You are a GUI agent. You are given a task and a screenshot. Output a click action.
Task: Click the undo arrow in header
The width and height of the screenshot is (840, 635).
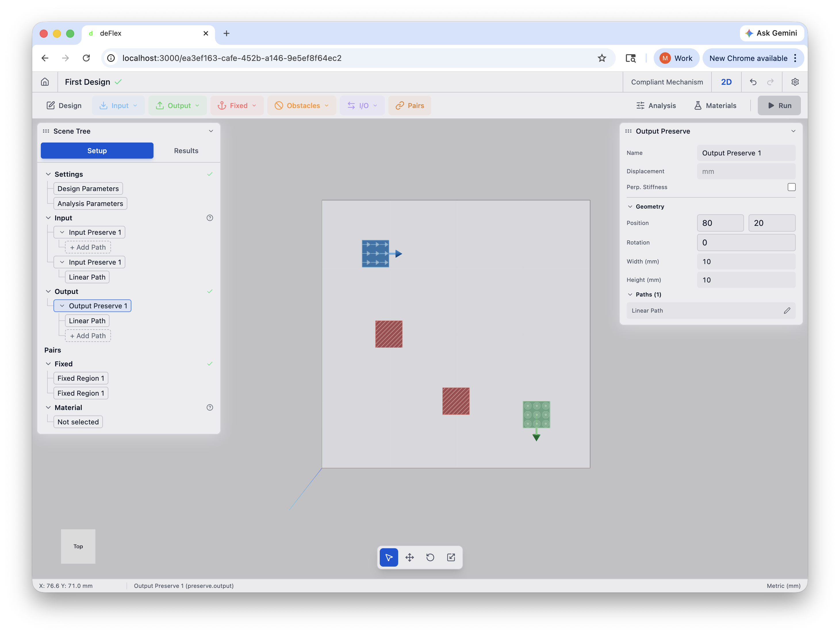point(753,82)
